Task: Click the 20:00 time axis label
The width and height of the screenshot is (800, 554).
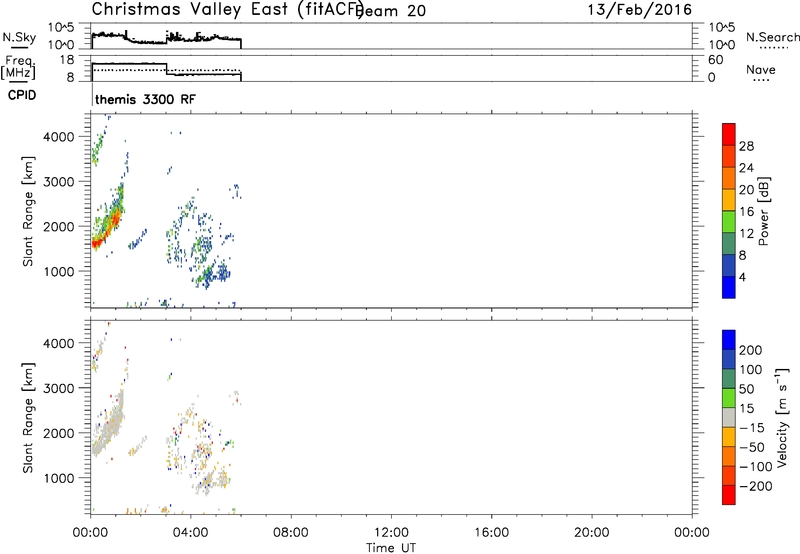Action: [x=592, y=533]
